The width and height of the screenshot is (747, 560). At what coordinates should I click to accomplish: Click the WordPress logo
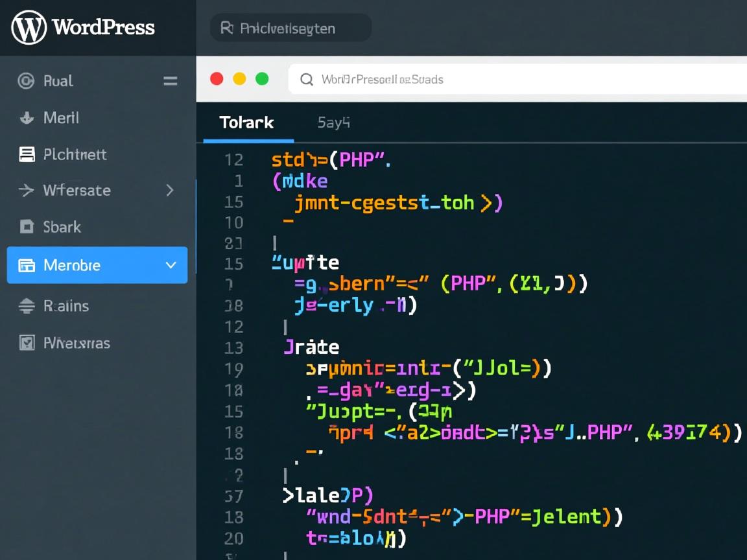coord(29,28)
